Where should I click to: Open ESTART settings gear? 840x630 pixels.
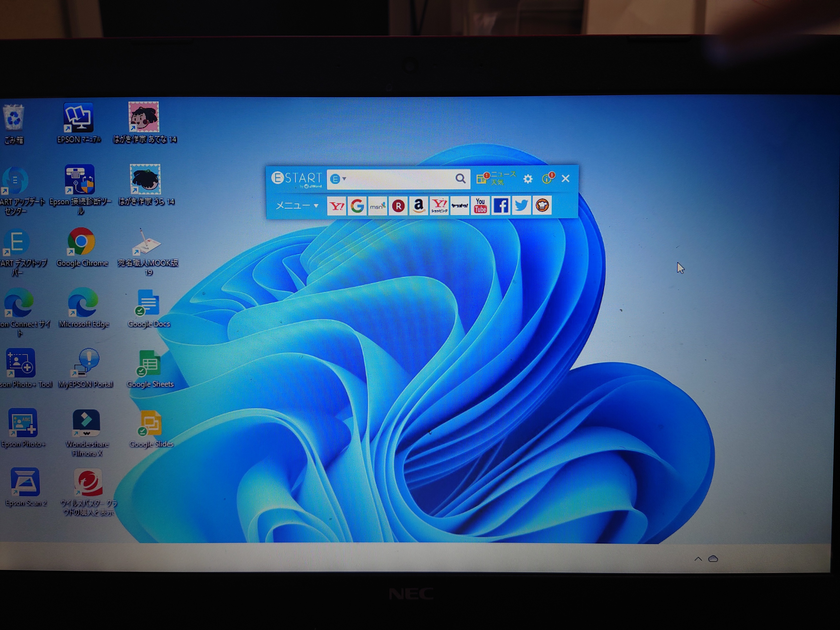[528, 179]
